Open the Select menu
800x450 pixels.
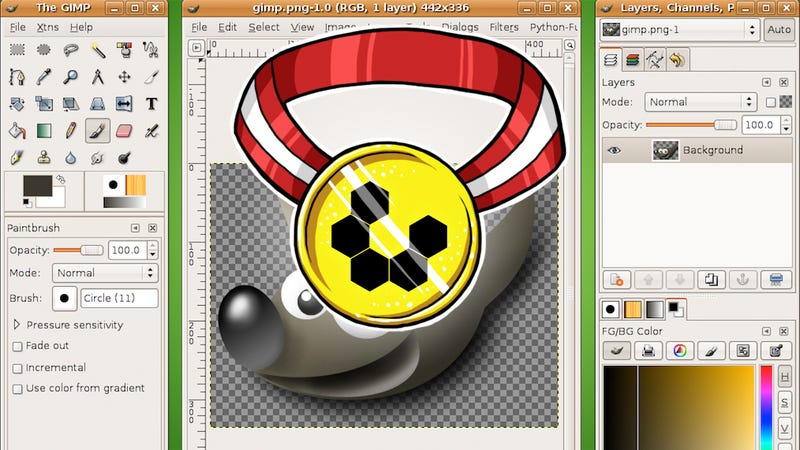(264, 27)
